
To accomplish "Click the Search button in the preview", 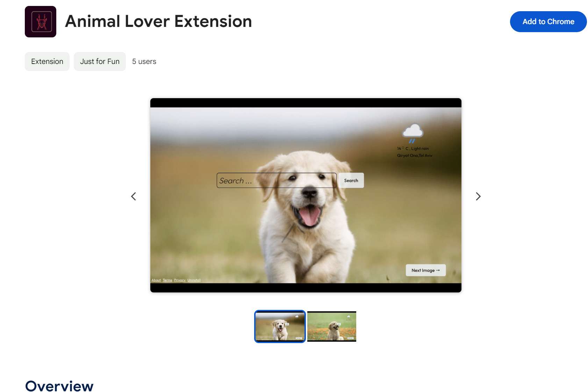I will click(x=351, y=180).
